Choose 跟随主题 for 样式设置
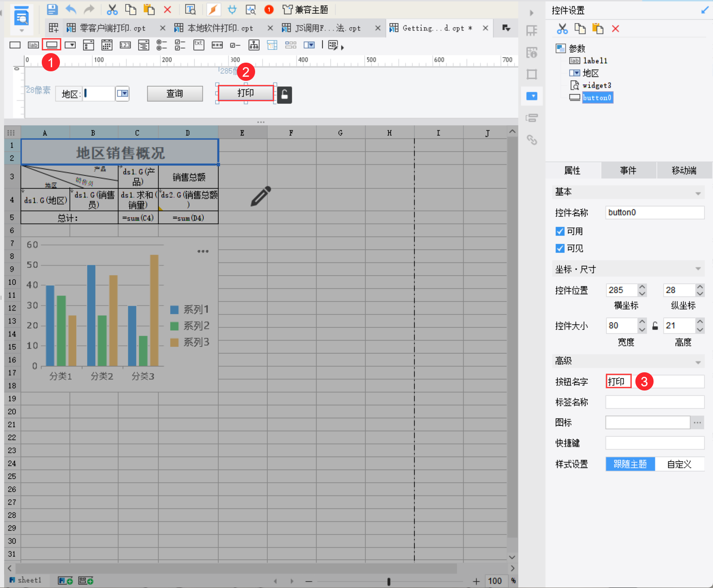Image resolution: width=713 pixels, height=588 pixels. 630,464
